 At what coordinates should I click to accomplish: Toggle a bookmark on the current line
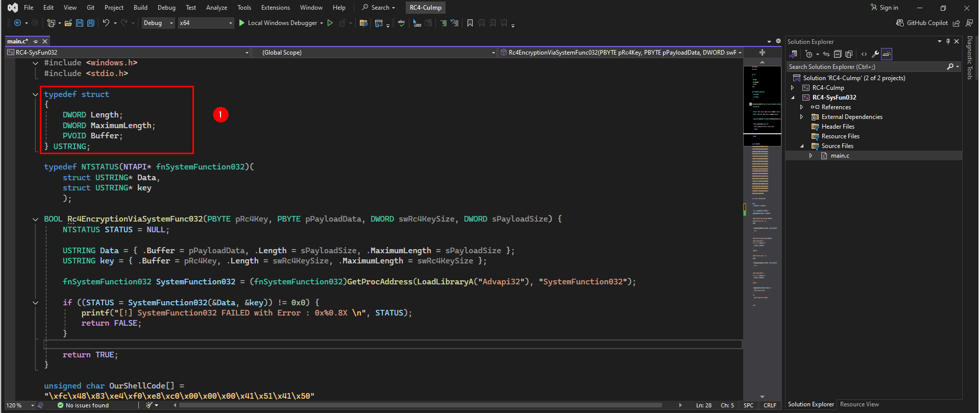click(x=470, y=23)
